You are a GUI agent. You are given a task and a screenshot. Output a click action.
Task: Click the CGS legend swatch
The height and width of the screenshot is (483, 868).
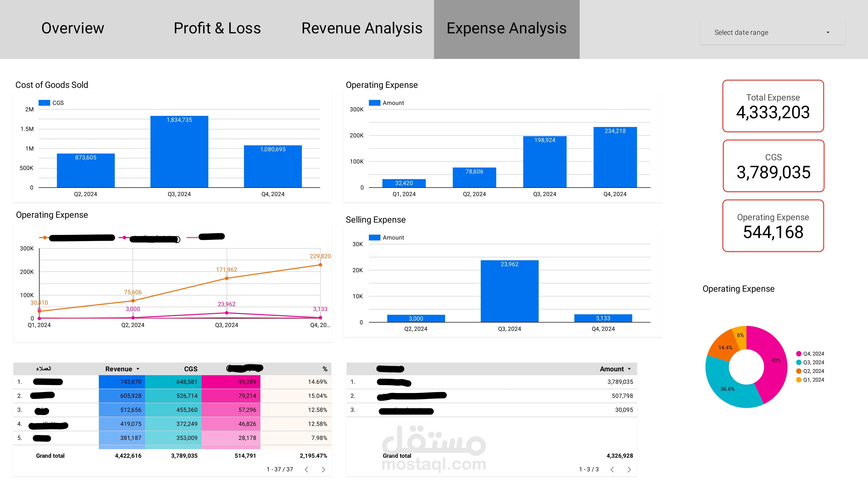tap(44, 103)
